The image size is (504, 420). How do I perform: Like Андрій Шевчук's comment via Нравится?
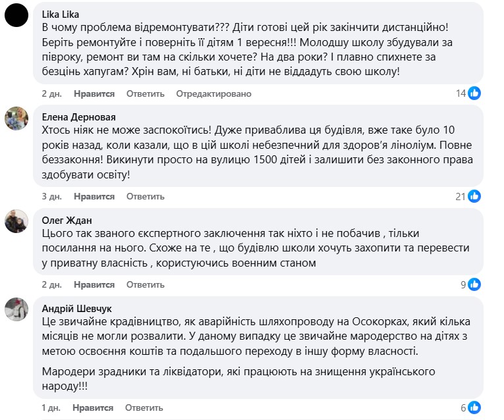(94, 408)
